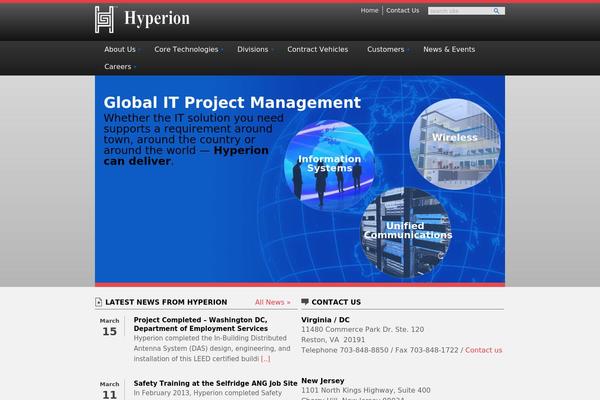The width and height of the screenshot is (600, 400).
Task: Open the Contract Vehicles menu item
Action: 318,49
